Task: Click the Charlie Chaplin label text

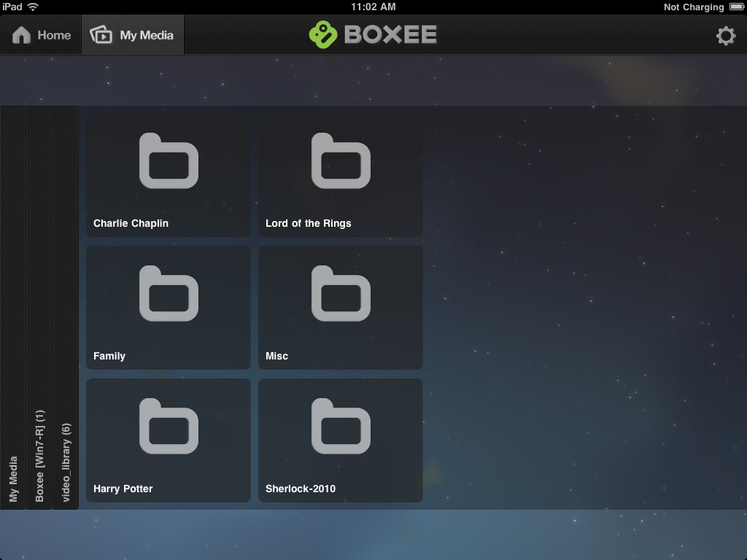Action: click(131, 223)
